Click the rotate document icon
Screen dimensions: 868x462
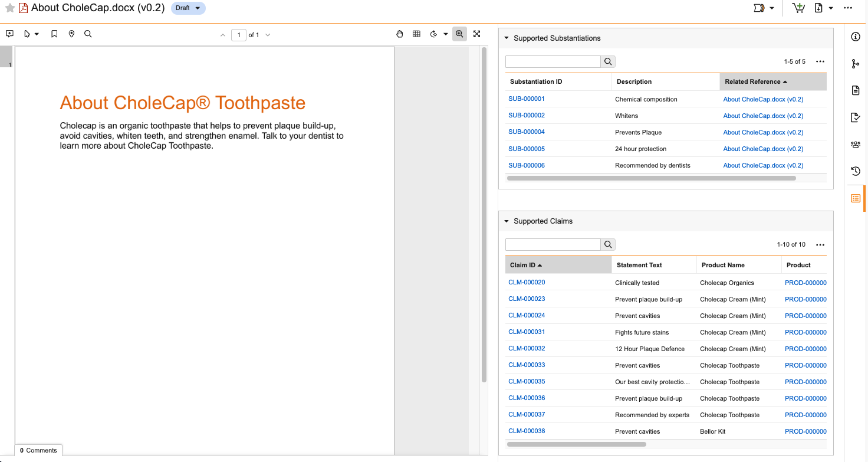(434, 34)
